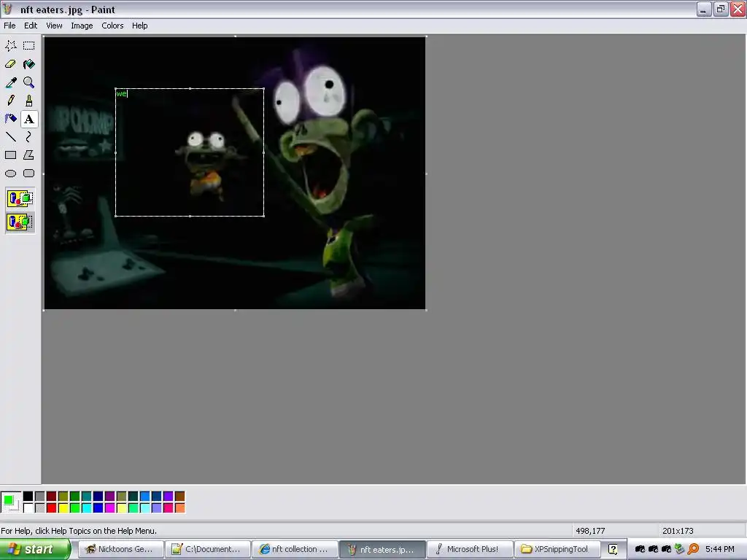Pick the dark purple swatch

(110, 496)
